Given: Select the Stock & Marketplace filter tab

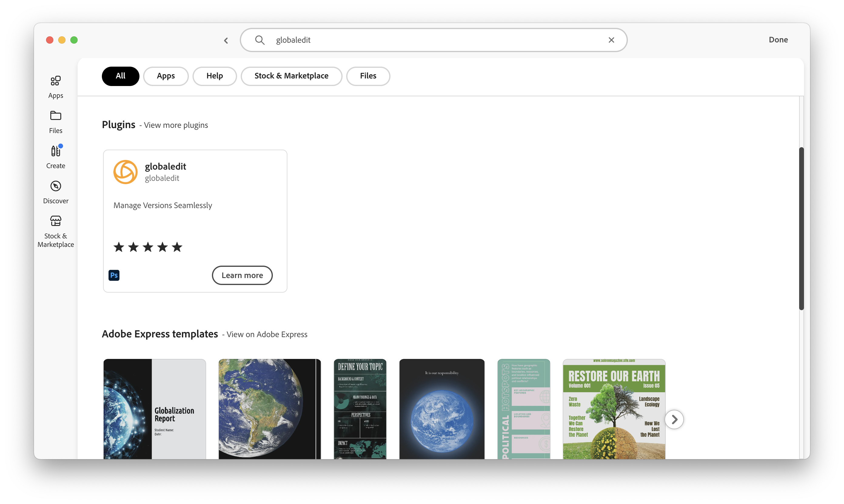Looking at the screenshot, I should point(291,76).
